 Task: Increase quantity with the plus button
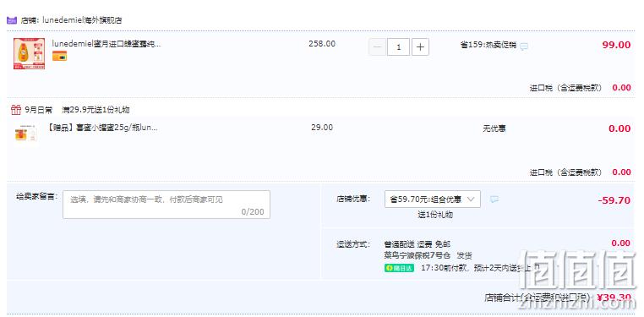pos(420,47)
